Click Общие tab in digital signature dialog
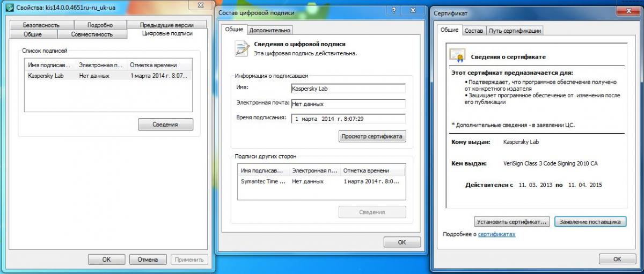 [x=233, y=30]
